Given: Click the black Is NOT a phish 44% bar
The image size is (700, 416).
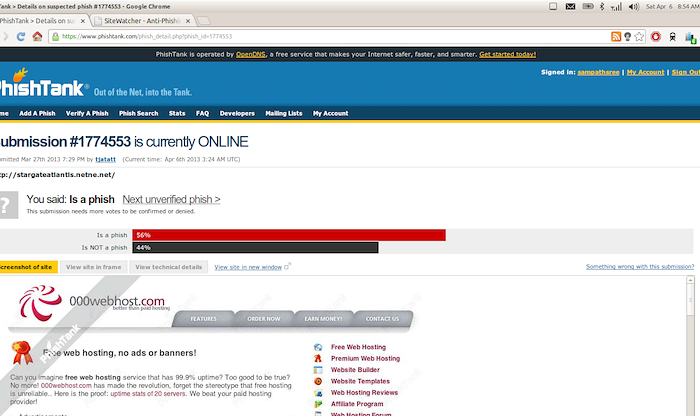Looking at the screenshot, I should tap(255, 248).
